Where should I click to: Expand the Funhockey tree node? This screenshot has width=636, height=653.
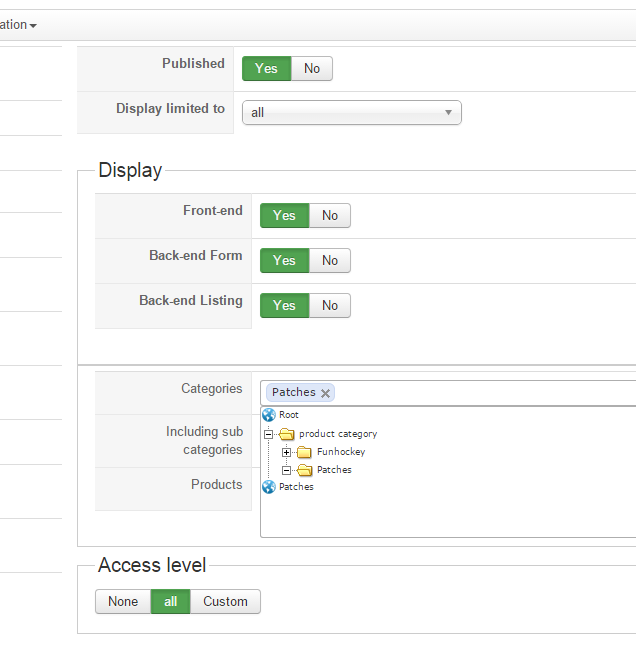point(286,452)
